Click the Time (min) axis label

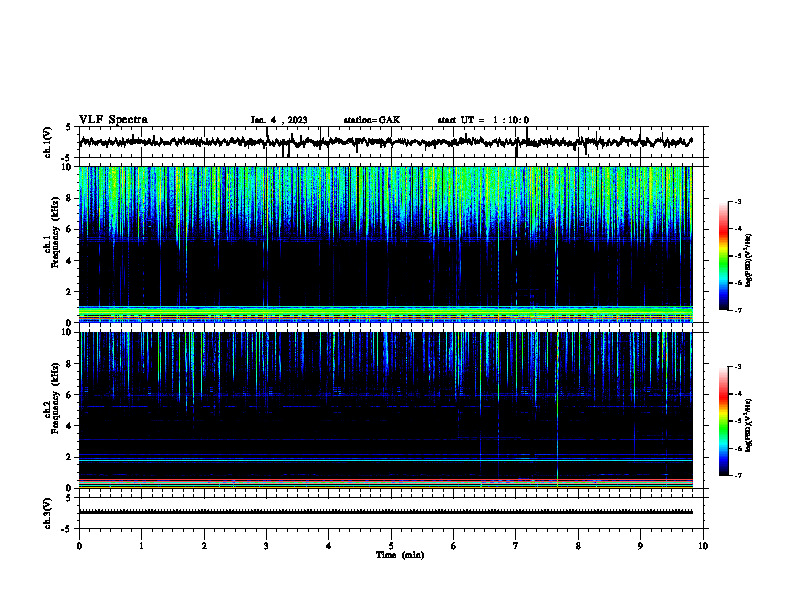click(400, 555)
